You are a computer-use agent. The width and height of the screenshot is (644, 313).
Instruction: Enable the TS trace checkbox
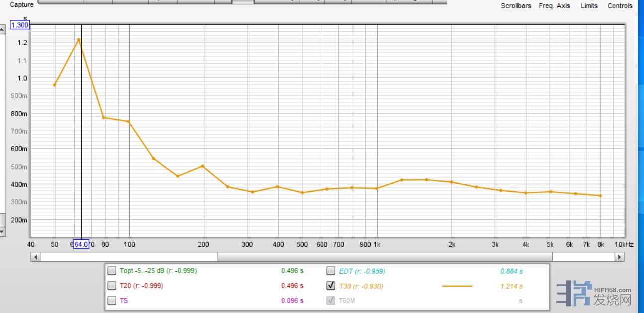pyautogui.click(x=112, y=301)
